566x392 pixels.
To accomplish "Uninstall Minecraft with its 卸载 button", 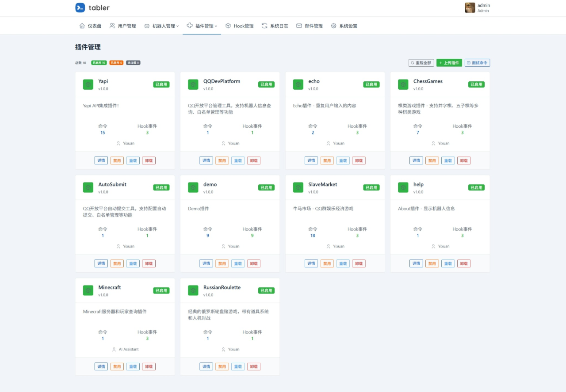I will coord(149,366).
